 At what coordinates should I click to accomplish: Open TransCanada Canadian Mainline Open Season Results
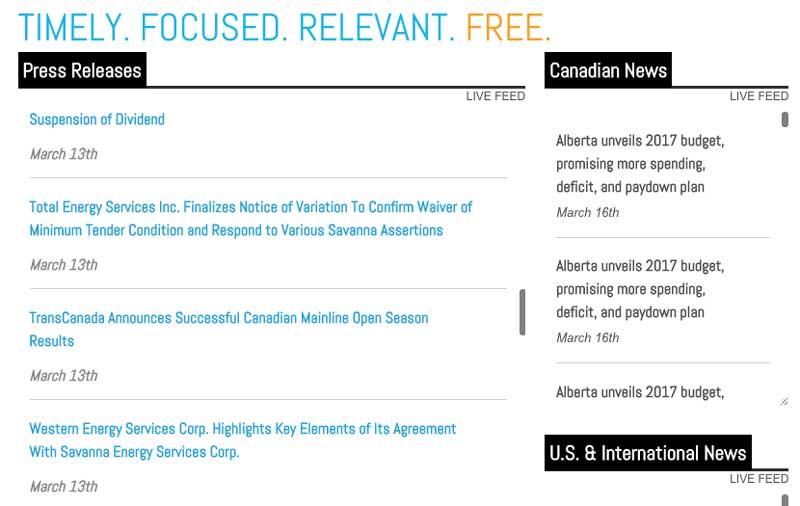pos(229,329)
